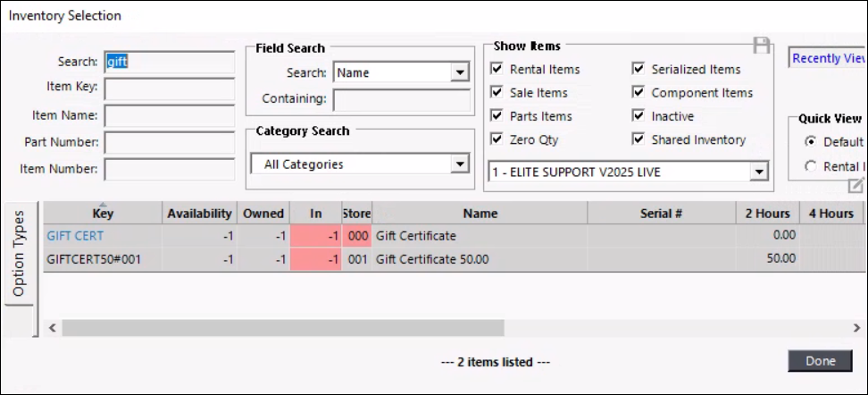Click the left scroll arrow of horizontal scrollbar
This screenshot has width=868, height=395.
(x=53, y=328)
